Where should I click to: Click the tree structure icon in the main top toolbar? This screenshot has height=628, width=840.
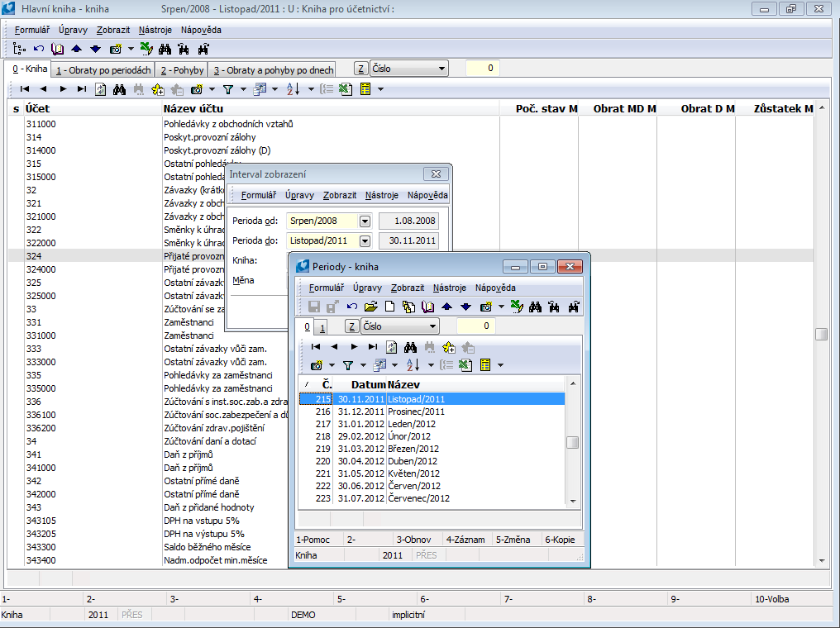[19, 49]
